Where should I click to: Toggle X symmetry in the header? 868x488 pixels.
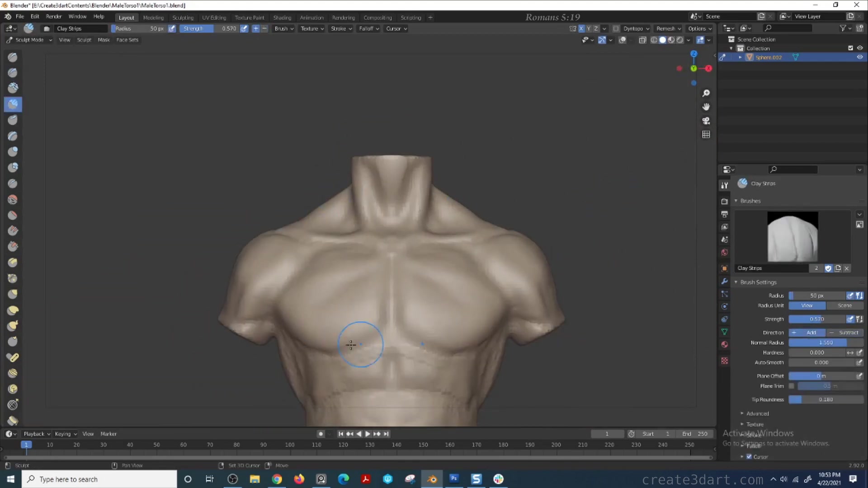[581, 28]
